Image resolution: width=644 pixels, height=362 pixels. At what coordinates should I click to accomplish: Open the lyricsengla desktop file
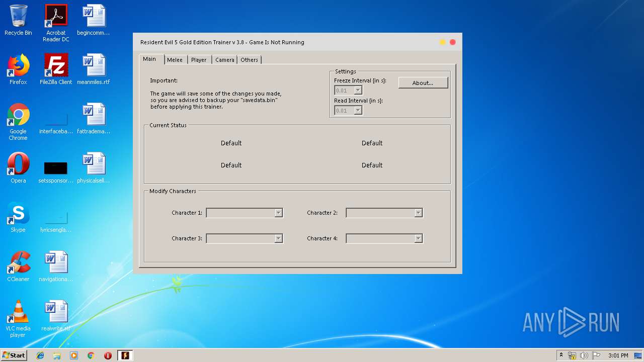(x=56, y=220)
